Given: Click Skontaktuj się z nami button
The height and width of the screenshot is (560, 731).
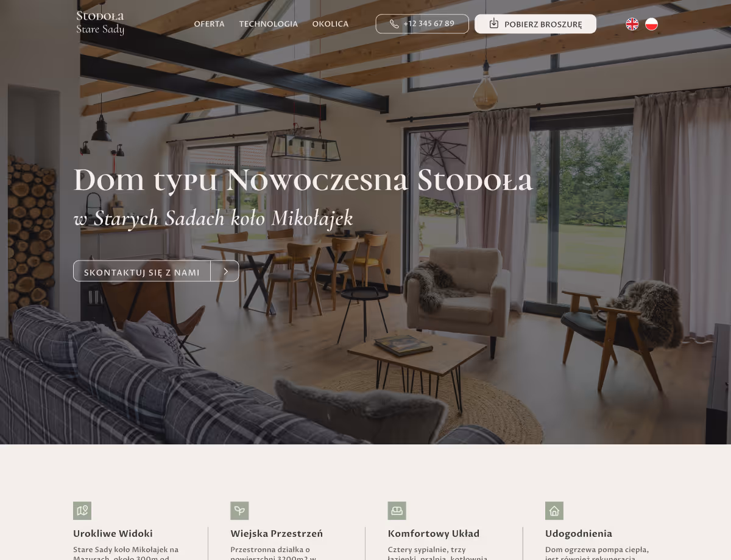Looking at the screenshot, I should pos(156,271).
